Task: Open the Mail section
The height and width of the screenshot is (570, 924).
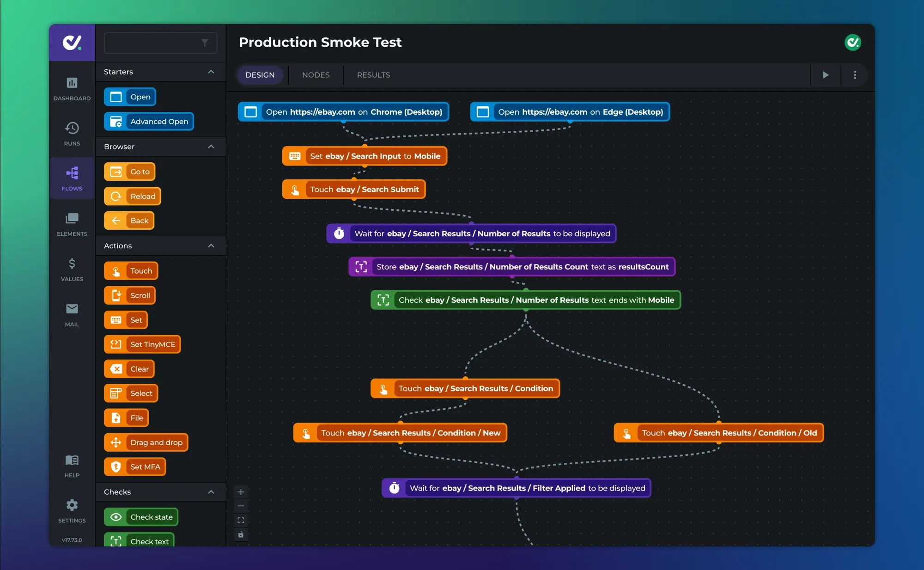Action: point(72,315)
